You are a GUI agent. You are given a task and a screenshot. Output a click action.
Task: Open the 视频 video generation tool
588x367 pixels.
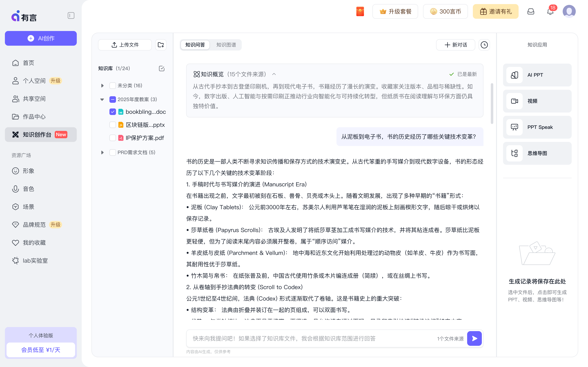point(537,101)
